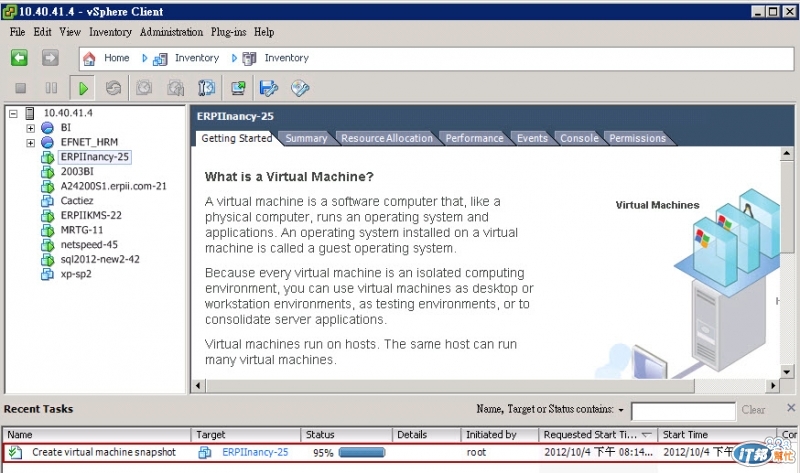Click the Reset virtual machine toolbar icon
The height and width of the screenshot is (473, 800).
click(113, 88)
